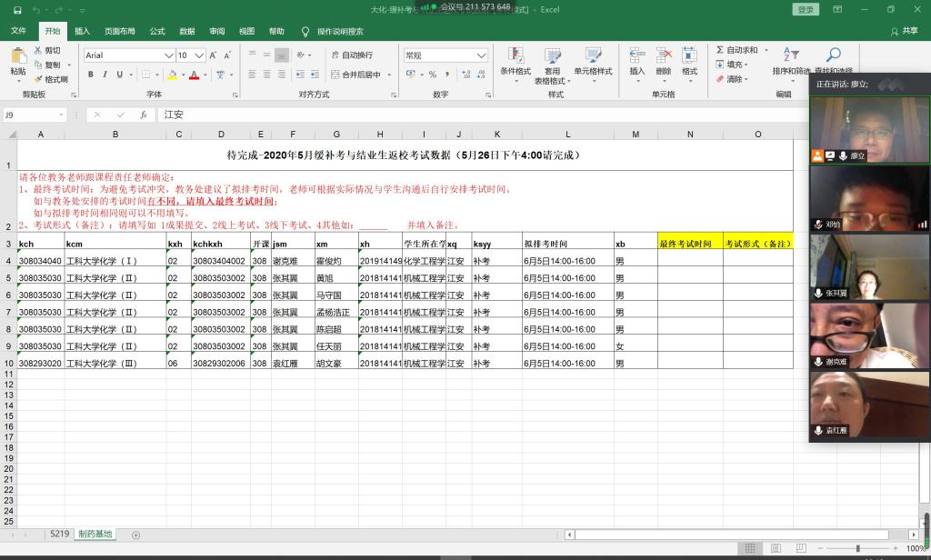The width and height of the screenshot is (931, 560).
Task: Switch to the 5219 sheet tab
Action: (59, 535)
